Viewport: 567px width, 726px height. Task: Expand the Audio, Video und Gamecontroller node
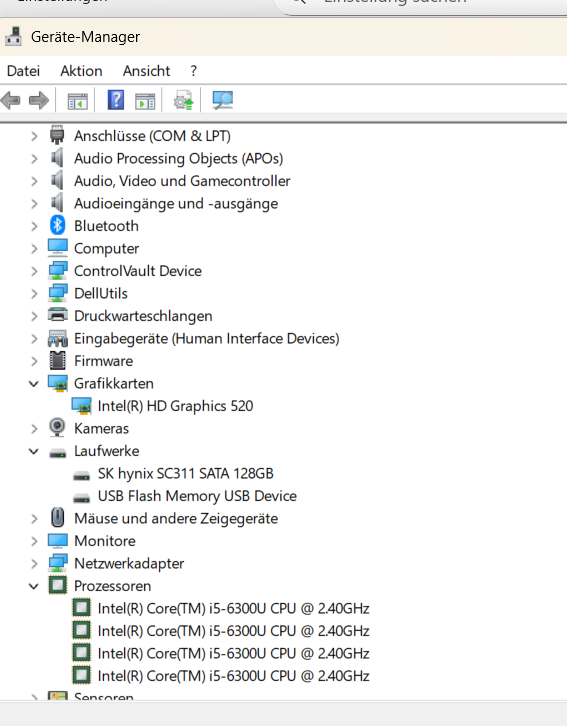click(x=34, y=181)
